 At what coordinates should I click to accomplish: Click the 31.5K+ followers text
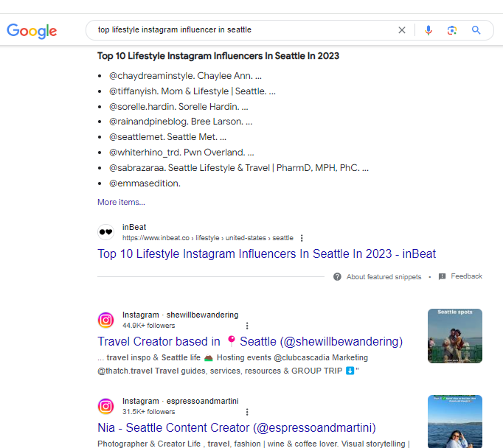tap(149, 412)
